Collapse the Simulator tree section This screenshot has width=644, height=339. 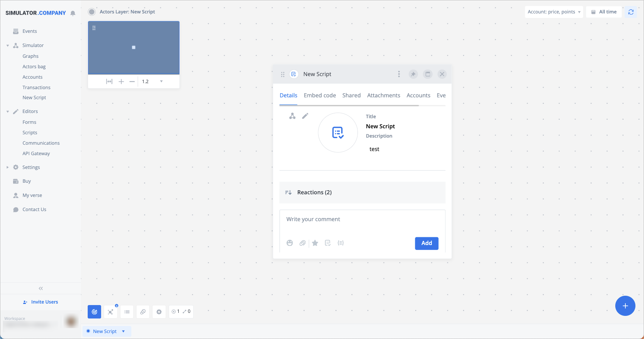pos(7,45)
